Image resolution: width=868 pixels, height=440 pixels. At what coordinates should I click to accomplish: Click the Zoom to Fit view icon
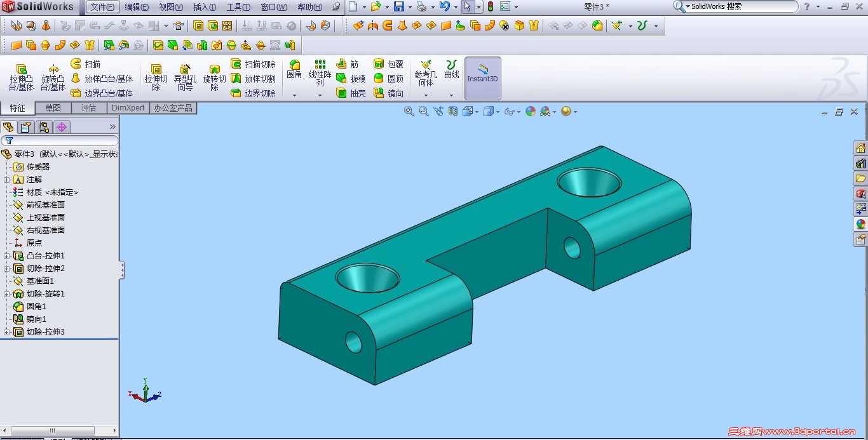click(x=409, y=111)
